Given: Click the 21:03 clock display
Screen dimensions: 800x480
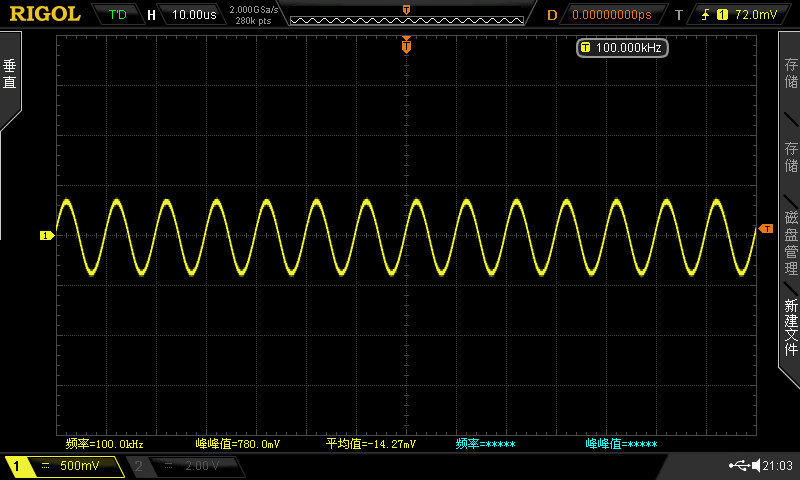Looking at the screenshot, I should point(778,465).
